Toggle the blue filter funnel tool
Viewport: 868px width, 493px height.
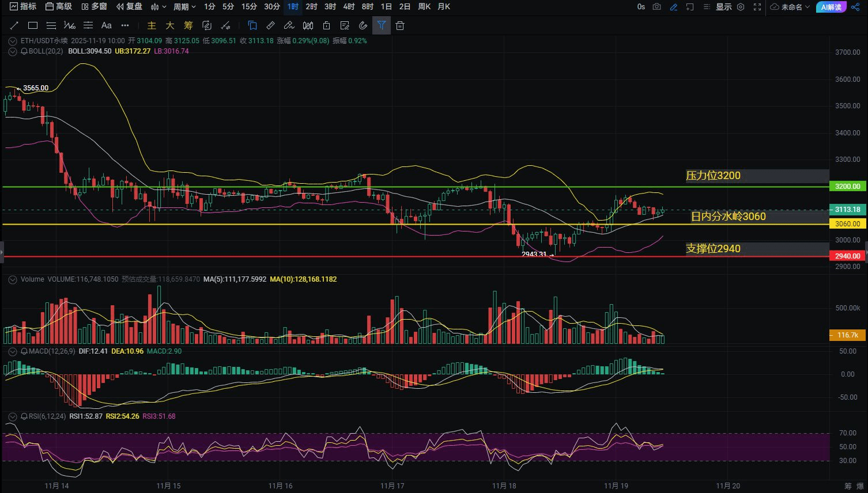(x=382, y=25)
